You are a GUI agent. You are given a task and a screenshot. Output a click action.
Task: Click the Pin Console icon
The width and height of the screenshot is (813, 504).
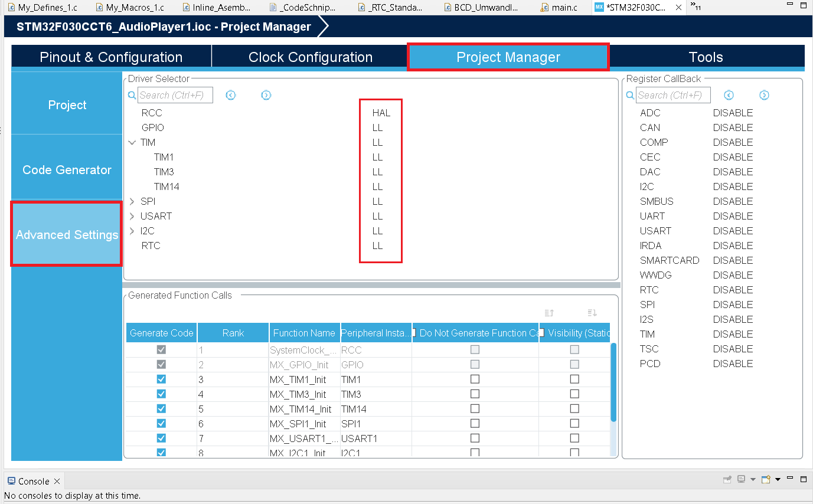click(x=728, y=479)
